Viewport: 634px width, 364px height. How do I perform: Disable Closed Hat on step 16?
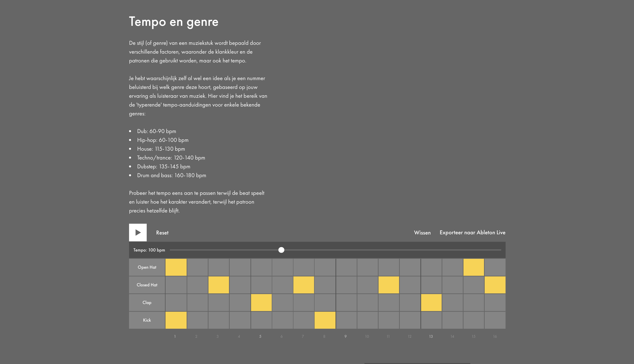pos(495,285)
